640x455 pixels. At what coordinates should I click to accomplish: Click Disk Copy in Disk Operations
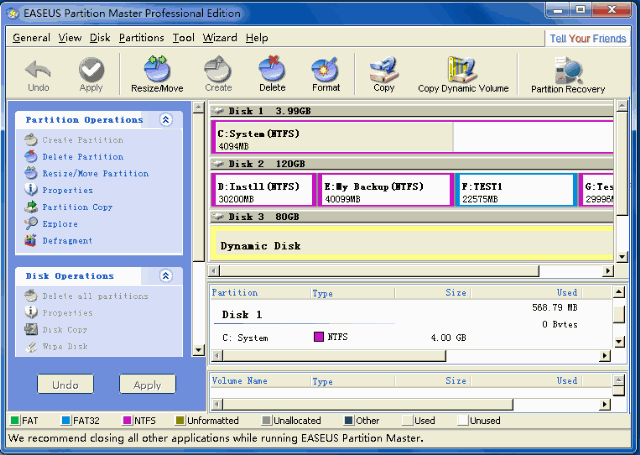[x=56, y=329]
